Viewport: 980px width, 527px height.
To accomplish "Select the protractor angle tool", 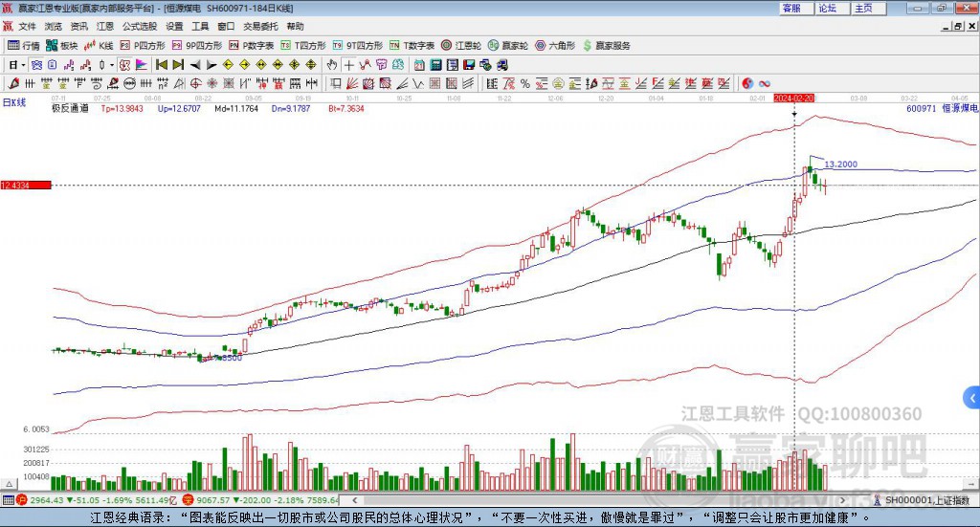I will tap(179, 83).
